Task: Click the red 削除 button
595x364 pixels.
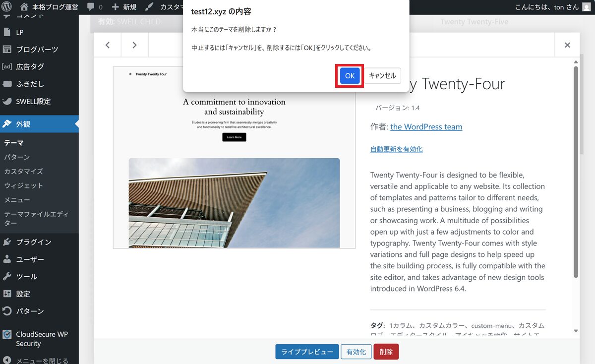Action: pyautogui.click(x=386, y=352)
